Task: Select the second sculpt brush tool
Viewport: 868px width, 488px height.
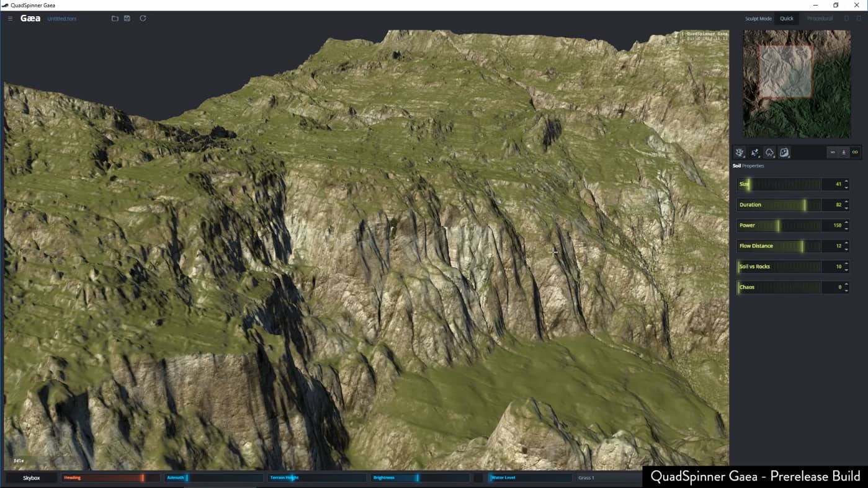Action: (x=754, y=153)
